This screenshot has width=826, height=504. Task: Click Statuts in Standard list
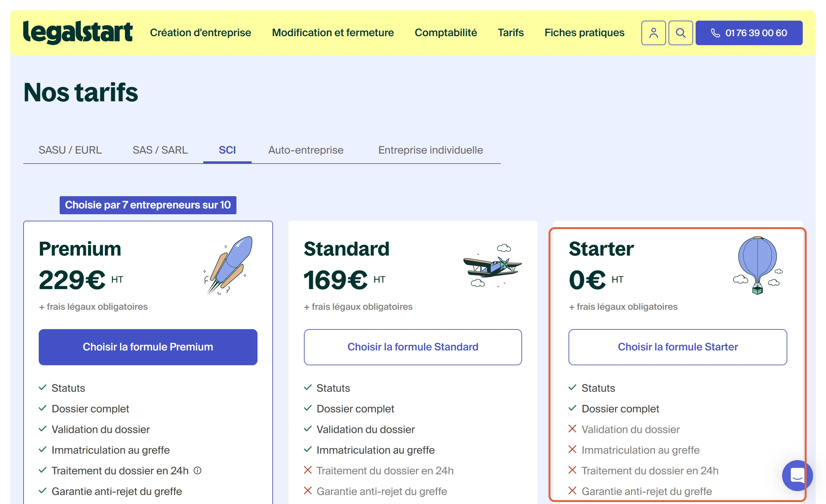333,388
